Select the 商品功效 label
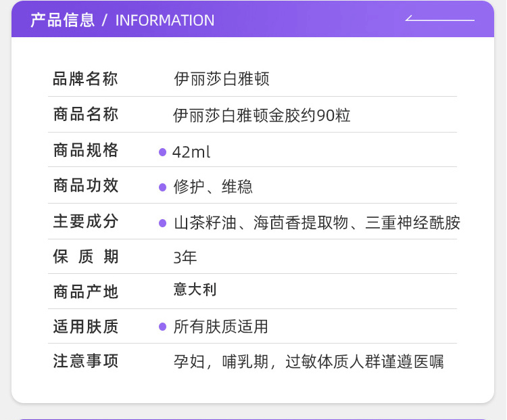507x420 pixels. 85,186
